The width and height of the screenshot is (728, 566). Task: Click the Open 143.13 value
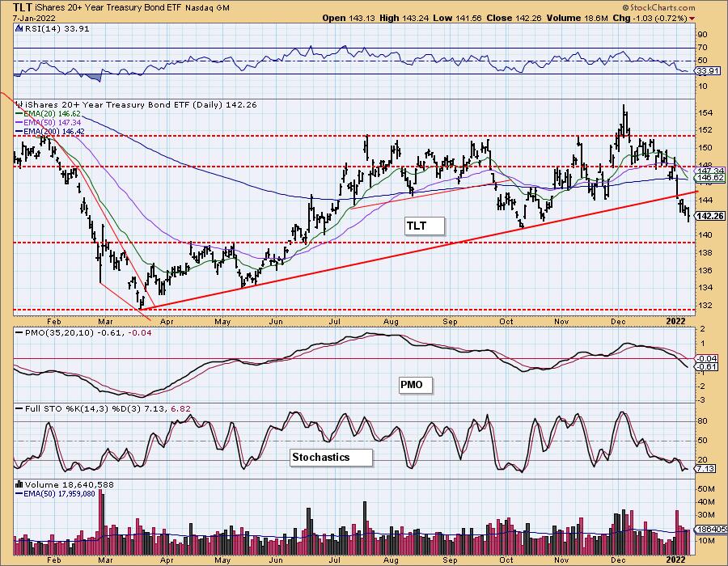349,18
